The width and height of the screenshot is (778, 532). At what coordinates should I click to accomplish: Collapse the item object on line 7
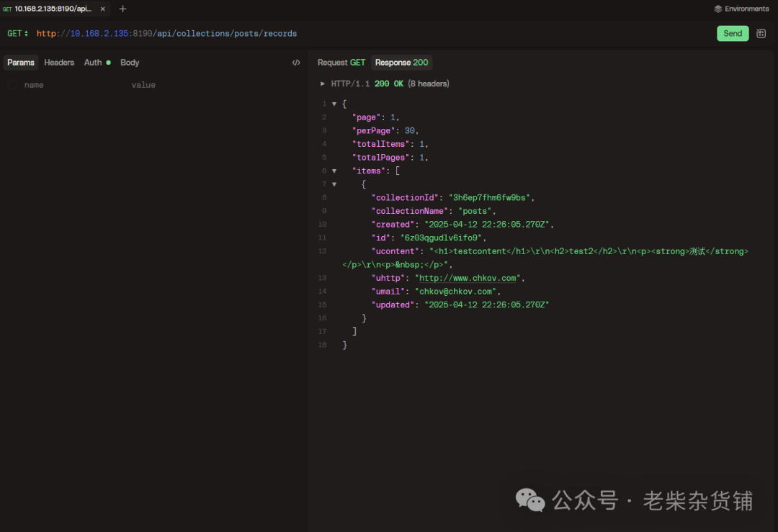click(x=334, y=184)
